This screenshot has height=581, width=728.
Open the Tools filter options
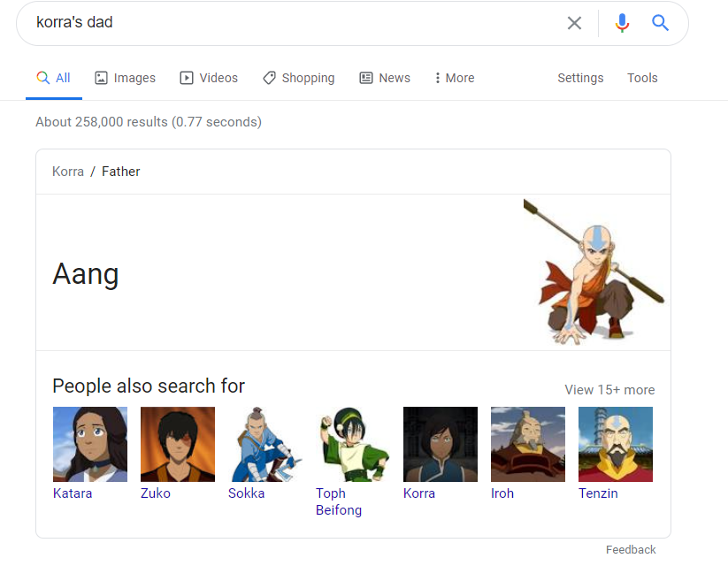coord(642,78)
